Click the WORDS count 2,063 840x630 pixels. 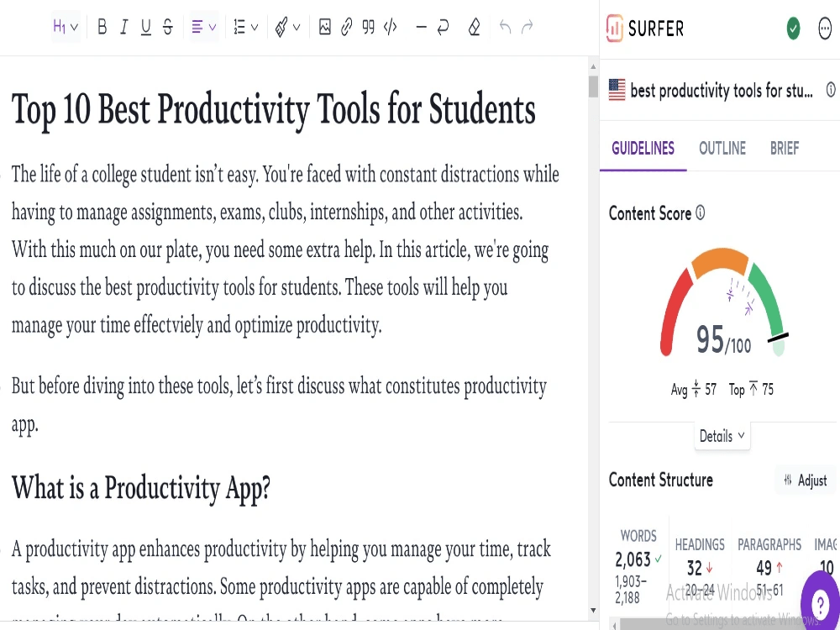(633, 559)
